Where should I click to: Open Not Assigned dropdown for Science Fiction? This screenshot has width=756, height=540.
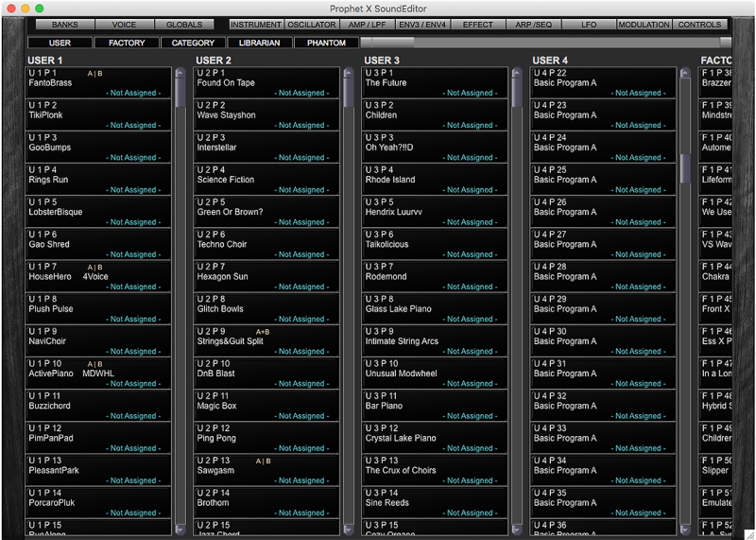[301, 190]
